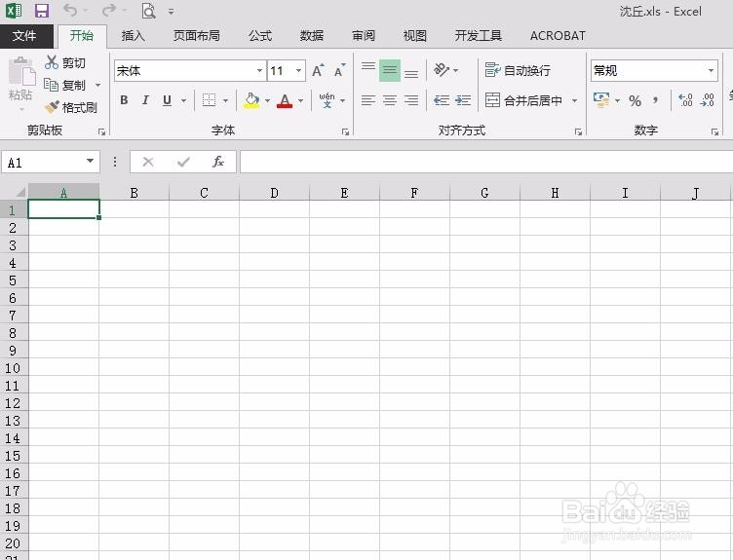Open alignment (对齐方式) dialog launcher
733x560 pixels.
pyautogui.click(x=578, y=132)
